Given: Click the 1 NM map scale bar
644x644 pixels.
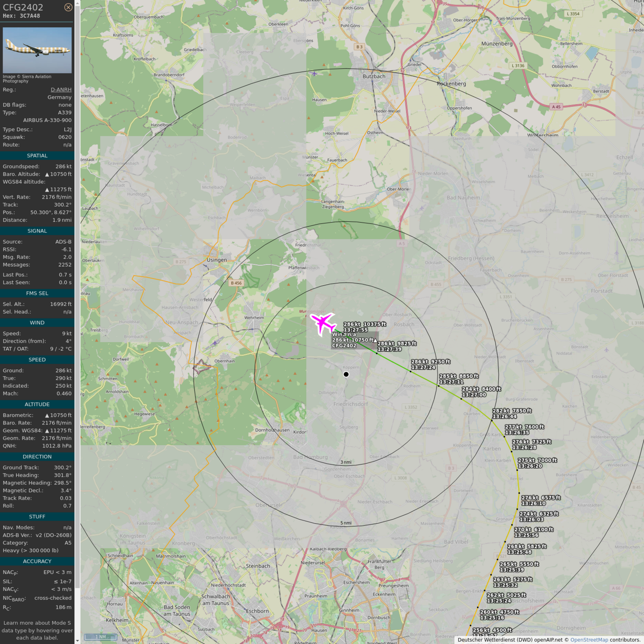Looking at the screenshot, I should 101,637.
